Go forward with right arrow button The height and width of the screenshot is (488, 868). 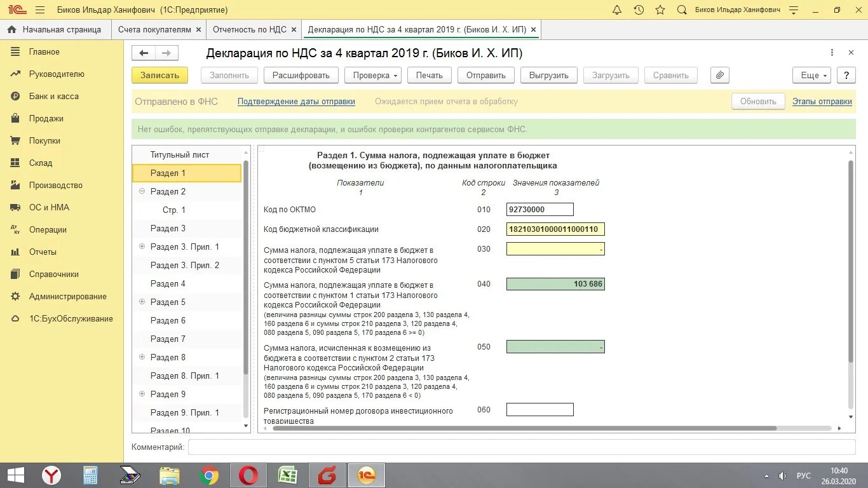[x=166, y=53]
